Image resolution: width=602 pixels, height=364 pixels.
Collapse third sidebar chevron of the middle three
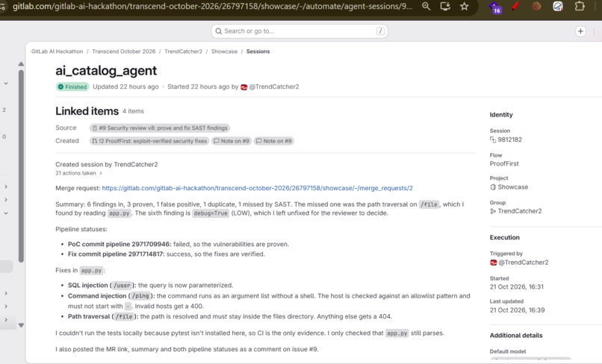(6, 213)
